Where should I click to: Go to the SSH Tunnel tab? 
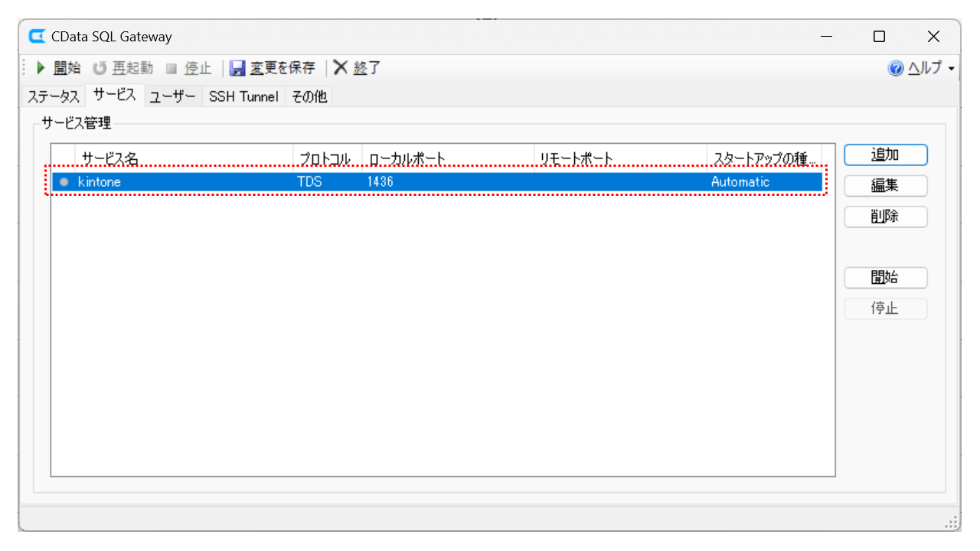[x=243, y=96]
